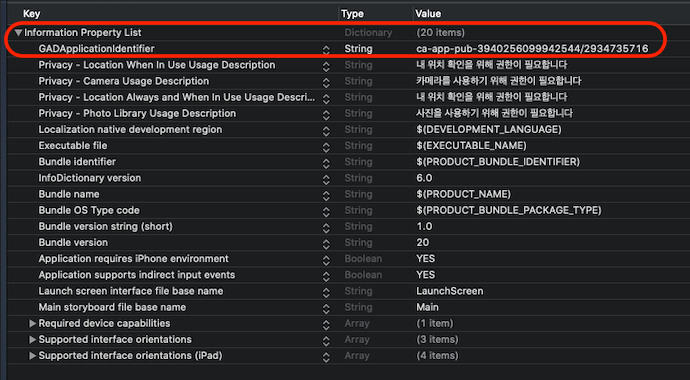
Task: Select the Type column header
Action: pos(352,14)
